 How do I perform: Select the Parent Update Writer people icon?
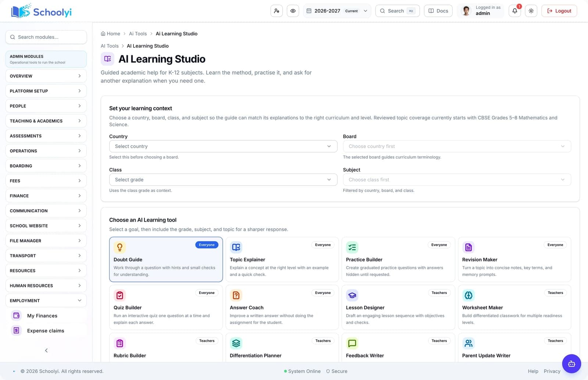point(468,343)
